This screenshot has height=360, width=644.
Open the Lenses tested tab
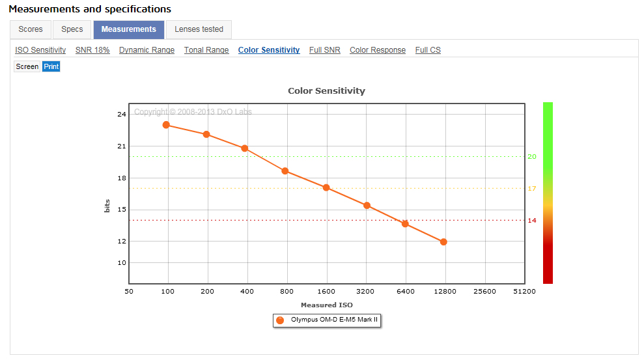199,29
